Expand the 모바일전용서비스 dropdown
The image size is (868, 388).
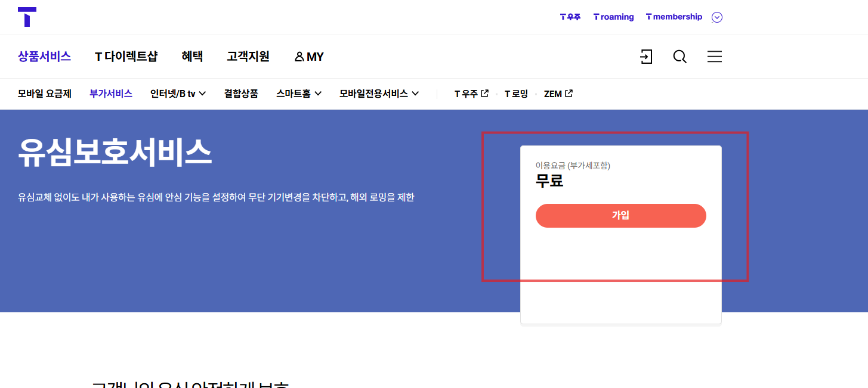[379, 94]
